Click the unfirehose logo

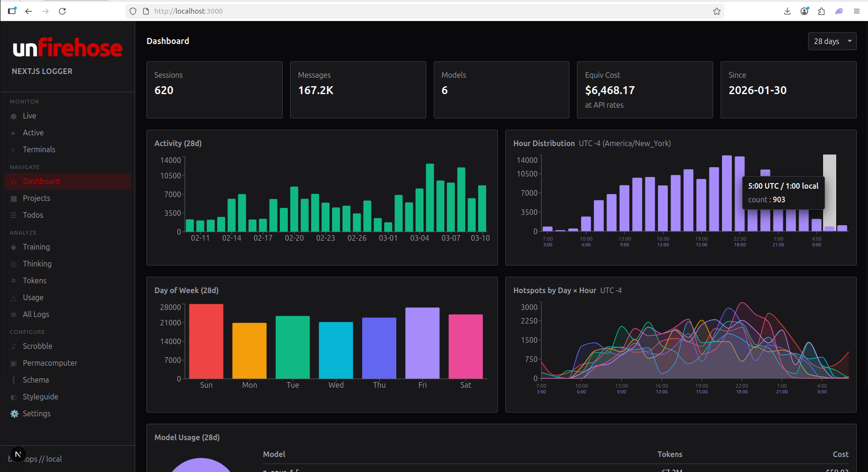(67, 48)
